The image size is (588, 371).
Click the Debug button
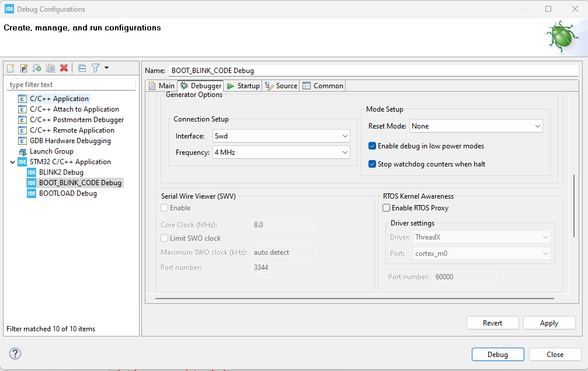(x=497, y=355)
